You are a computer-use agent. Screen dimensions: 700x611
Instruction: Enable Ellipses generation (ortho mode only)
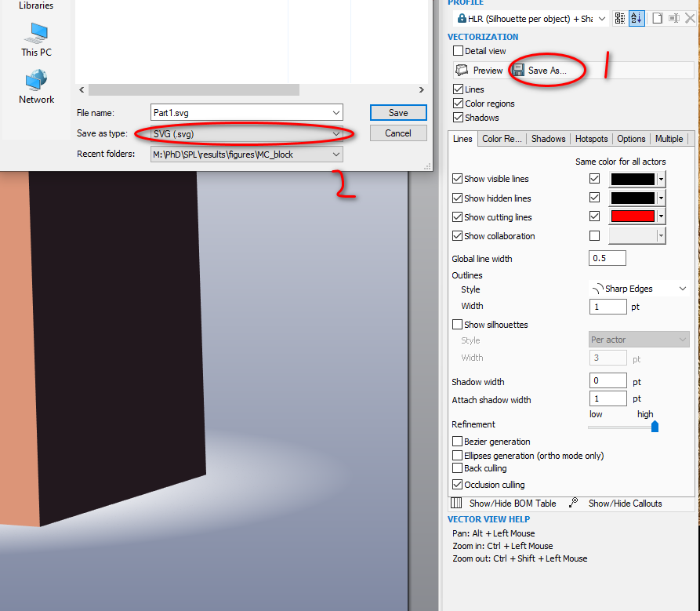click(x=457, y=455)
